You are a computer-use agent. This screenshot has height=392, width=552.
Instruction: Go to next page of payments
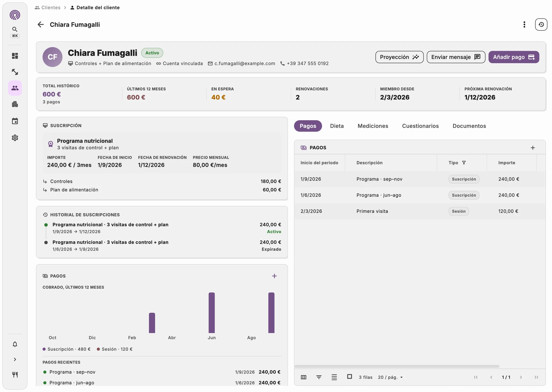click(x=521, y=377)
